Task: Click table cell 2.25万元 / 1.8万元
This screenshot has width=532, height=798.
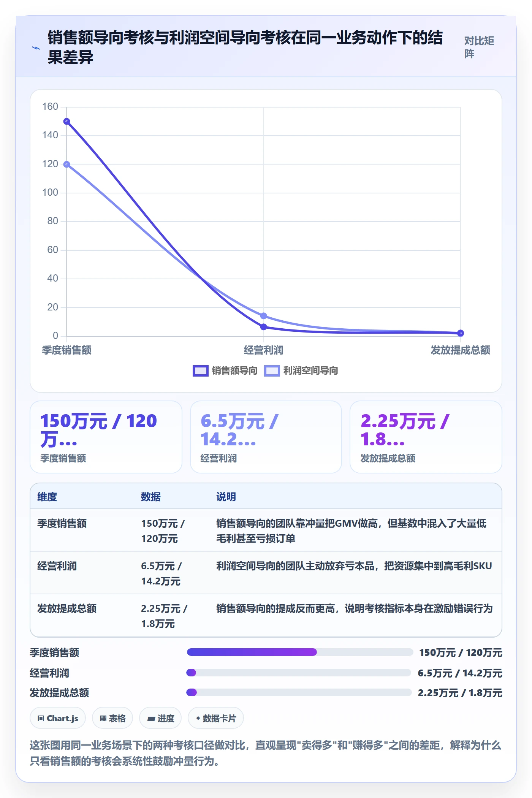Action: click(164, 616)
